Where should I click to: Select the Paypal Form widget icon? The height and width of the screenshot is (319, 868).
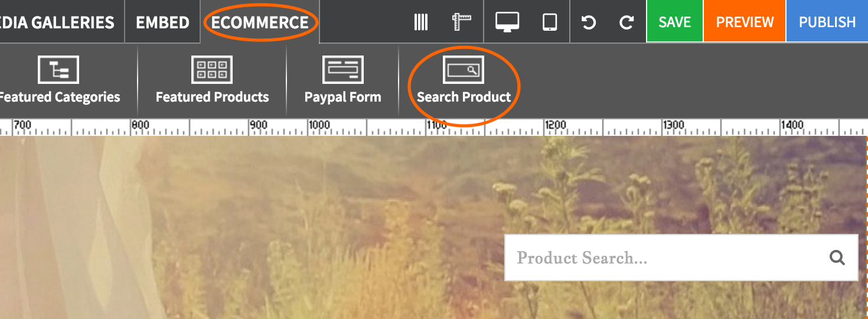tap(342, 70)
